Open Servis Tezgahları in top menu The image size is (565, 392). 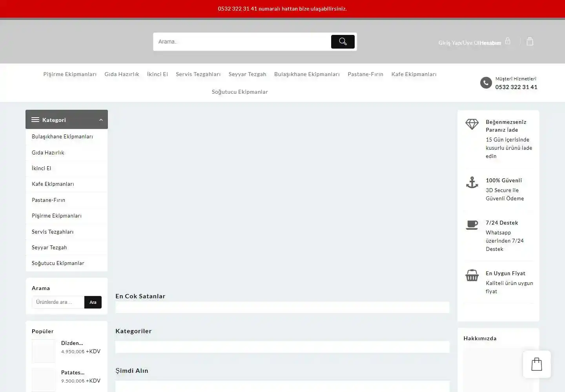coord(198,74)
